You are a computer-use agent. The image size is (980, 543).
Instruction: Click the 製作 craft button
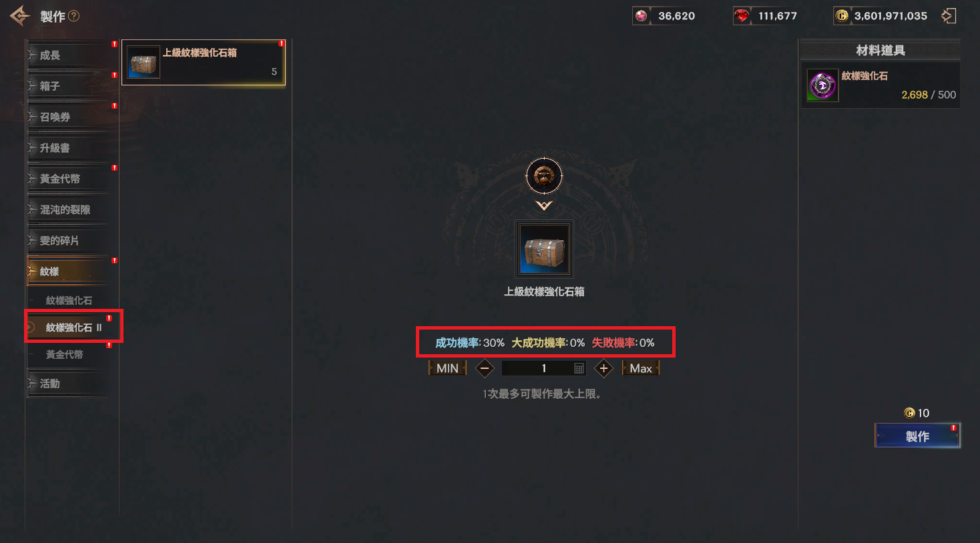917,436
